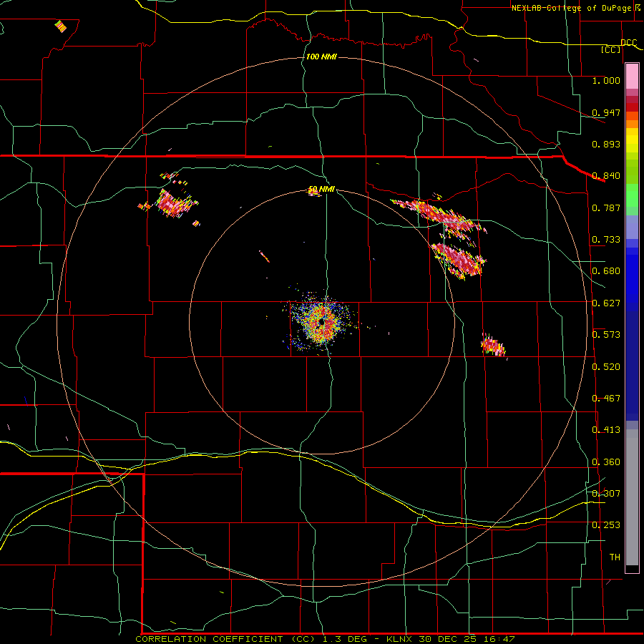Pick the red segment of the color bar
The width and height of the screenshot is (644, 644).
point(632,107)
